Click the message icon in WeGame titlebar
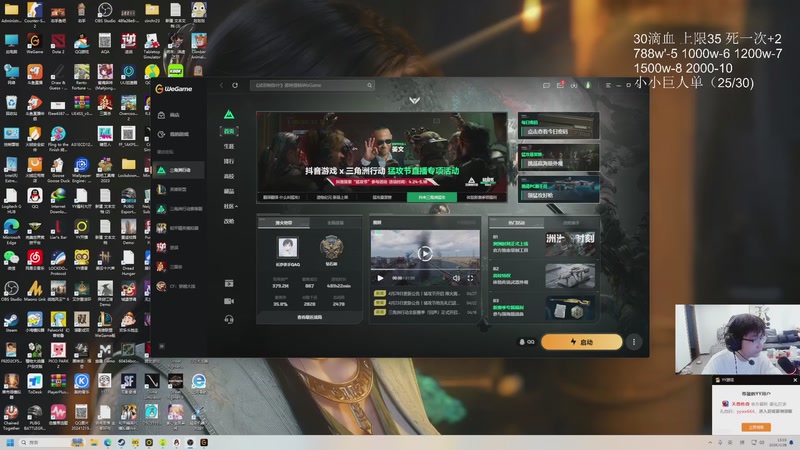The width and height of the screenshot is (800, 450). 546,85
